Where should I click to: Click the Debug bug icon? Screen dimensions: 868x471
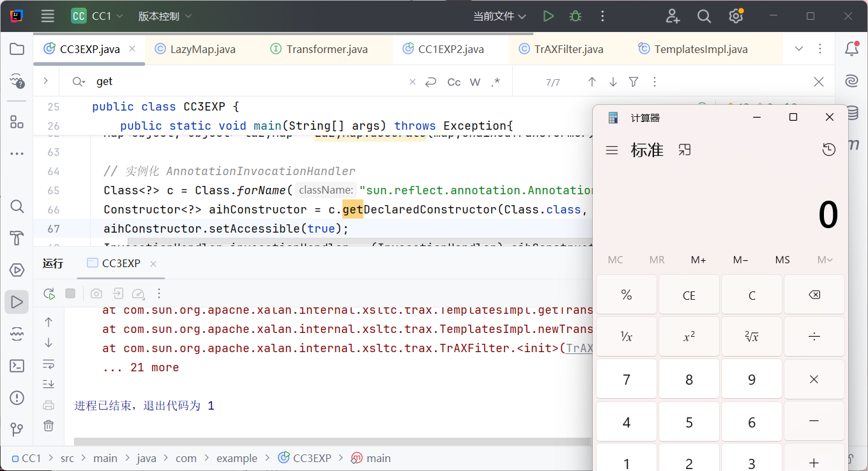click(575, 17)
